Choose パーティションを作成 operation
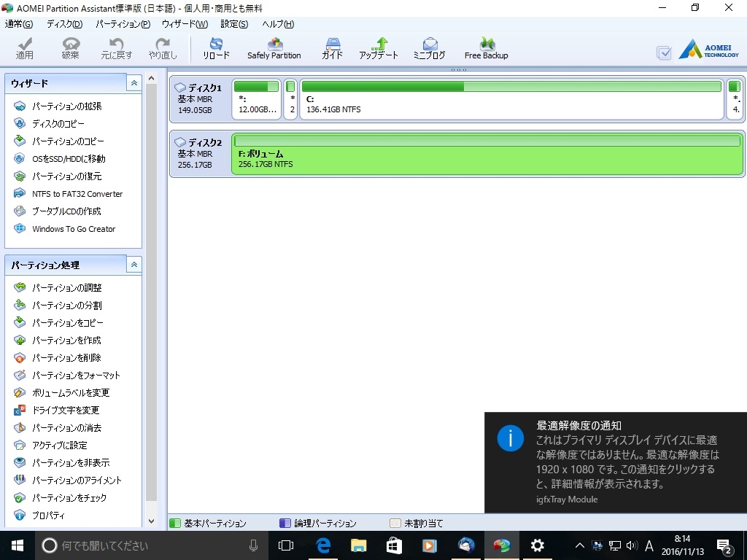 [57, 341]
